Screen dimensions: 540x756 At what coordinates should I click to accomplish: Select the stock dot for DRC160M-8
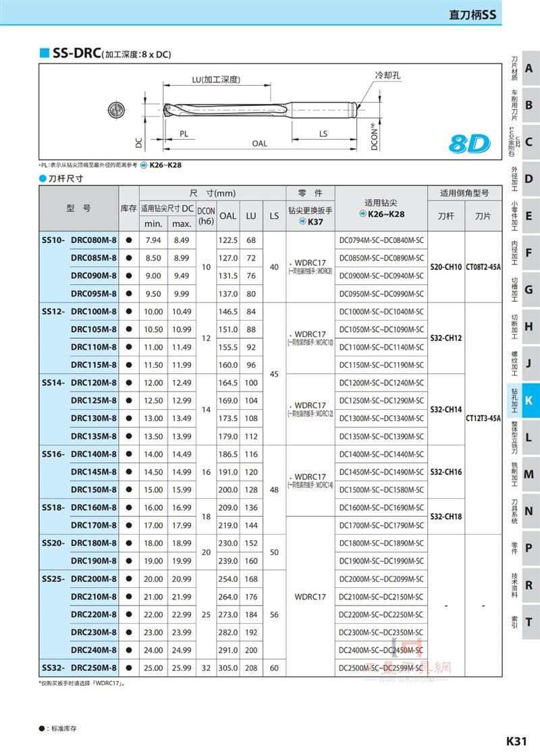129,507
